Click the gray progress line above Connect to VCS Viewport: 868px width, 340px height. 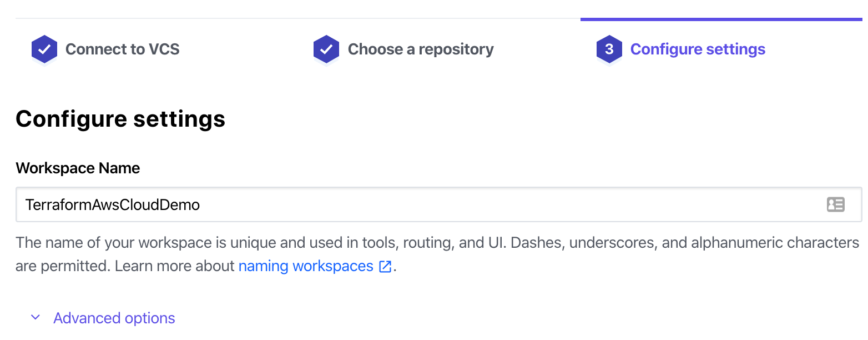[x=155, y=18]
